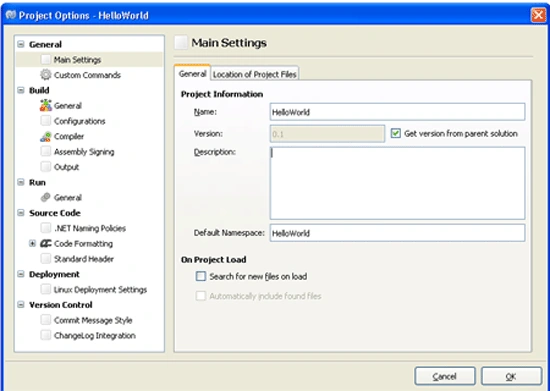Click the Deployment section label
The width and height of the screenshot is (550, 391).
click(x=54, y=274)
